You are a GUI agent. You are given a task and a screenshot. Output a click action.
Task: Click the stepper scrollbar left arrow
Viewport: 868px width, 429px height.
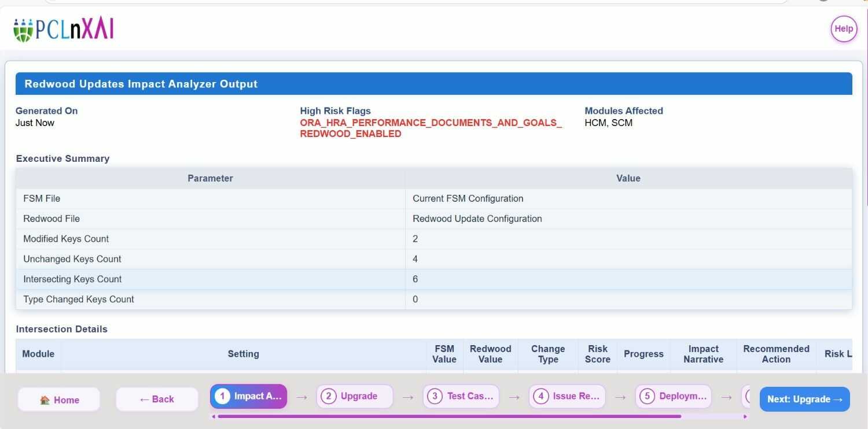214,416
